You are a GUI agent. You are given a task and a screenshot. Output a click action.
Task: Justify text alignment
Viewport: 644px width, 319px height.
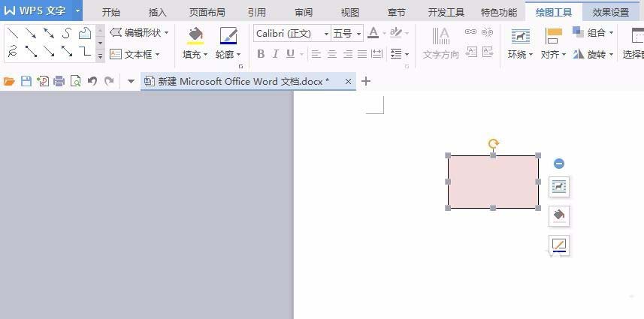pos(362,54)
